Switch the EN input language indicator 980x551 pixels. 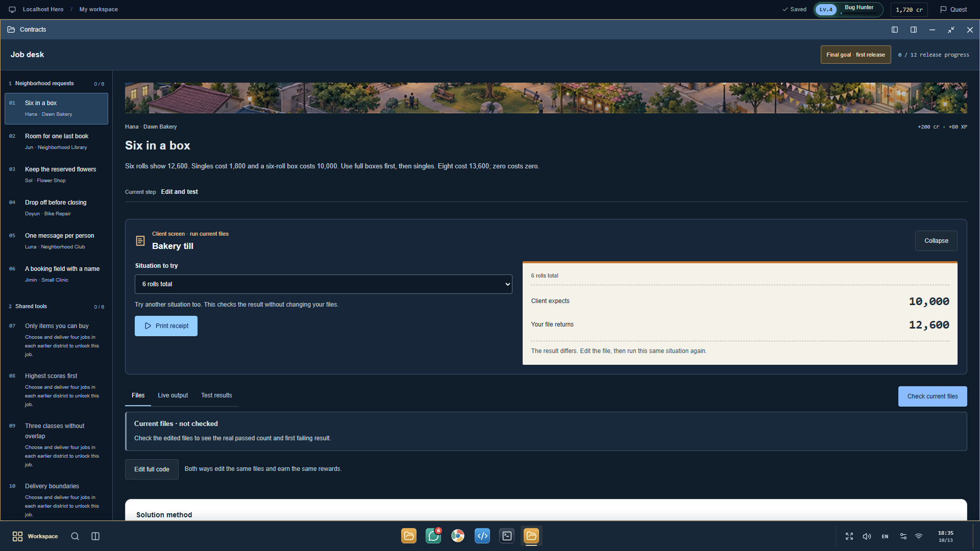pyautogui.click(x=885, y=536)
